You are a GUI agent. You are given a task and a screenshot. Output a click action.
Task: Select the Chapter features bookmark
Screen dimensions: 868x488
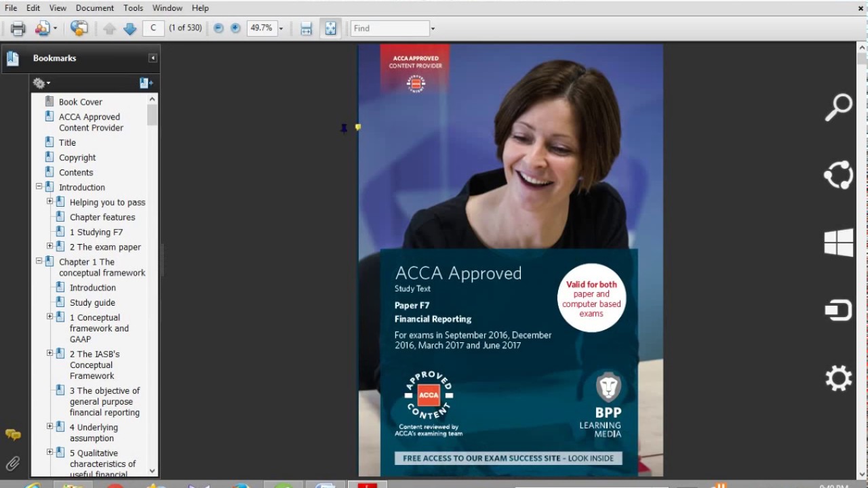[x=102, y=217]
